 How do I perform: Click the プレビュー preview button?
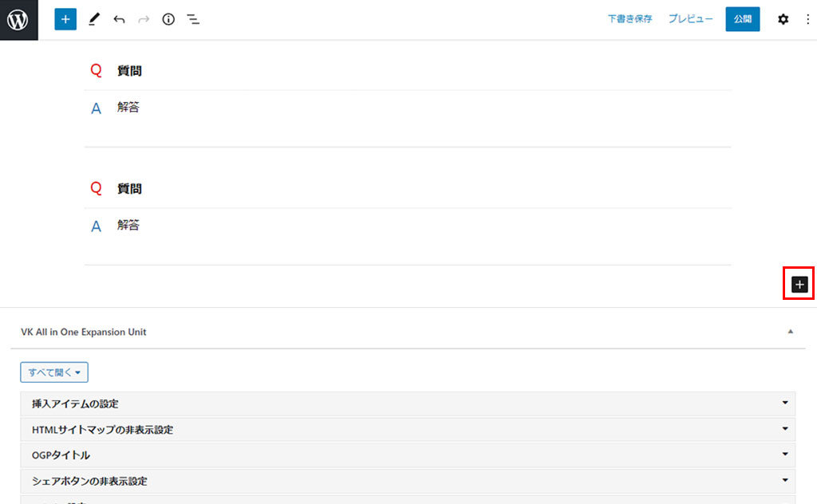[x=690, y=19]
